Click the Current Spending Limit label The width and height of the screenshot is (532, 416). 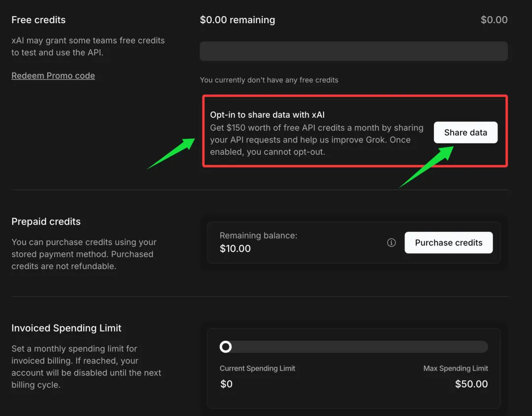(258, 369)
